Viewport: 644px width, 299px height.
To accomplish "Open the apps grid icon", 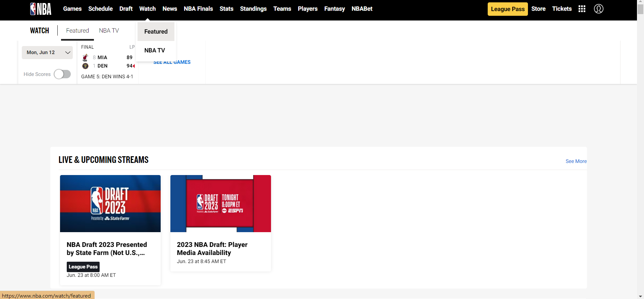I will tap(582, 9).
